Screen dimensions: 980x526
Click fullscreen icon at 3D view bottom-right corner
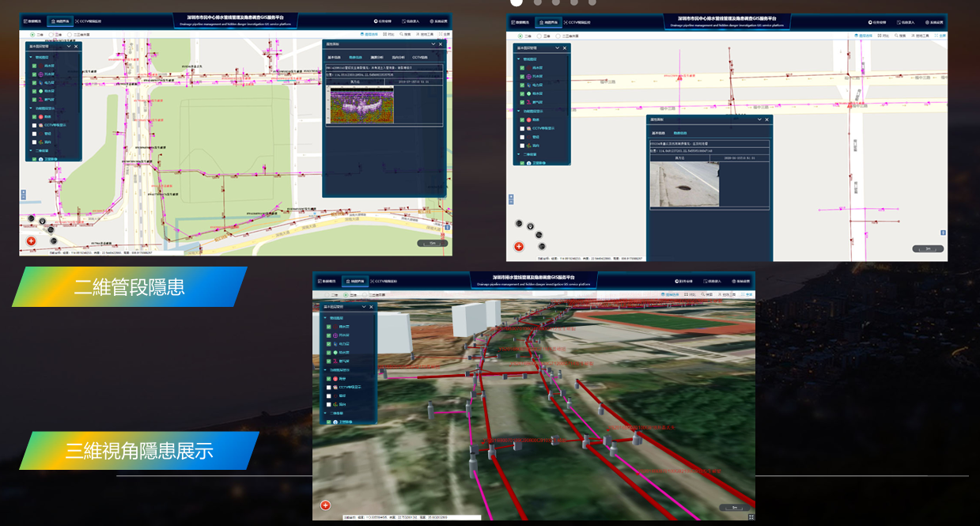coord(750,517)
